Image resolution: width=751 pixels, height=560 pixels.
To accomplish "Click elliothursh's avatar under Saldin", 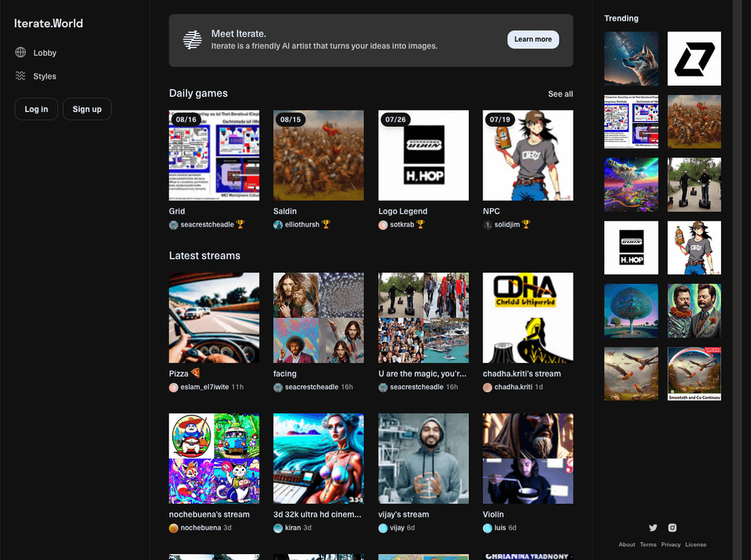I will point(278,225).
